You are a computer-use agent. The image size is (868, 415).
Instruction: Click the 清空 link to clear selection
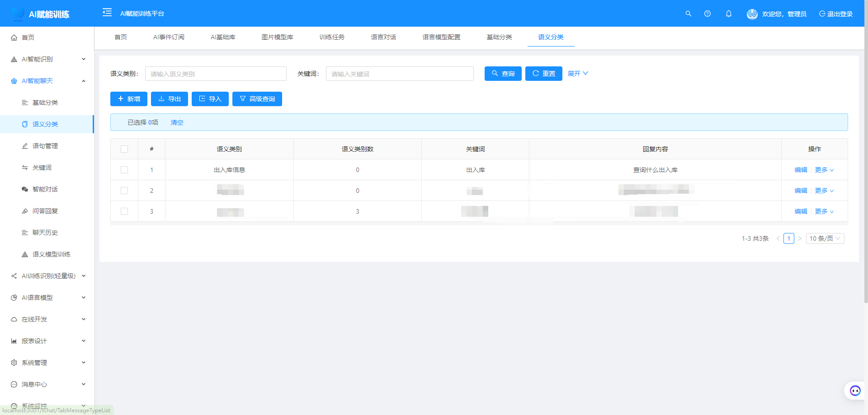click(x=177, y=122)
